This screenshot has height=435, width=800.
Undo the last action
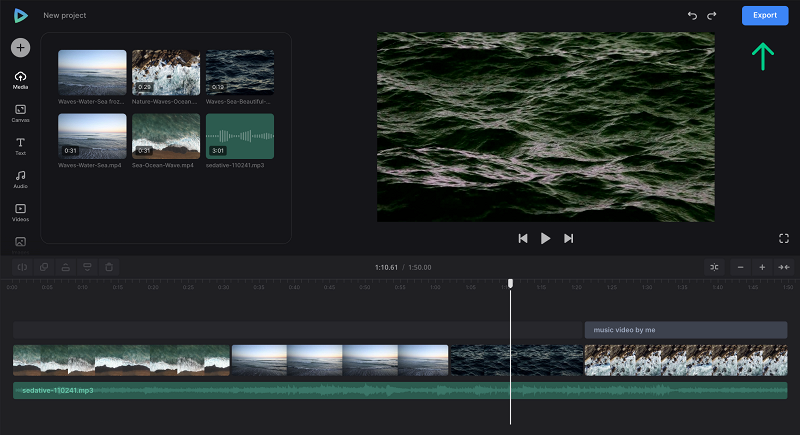point(692,16)
